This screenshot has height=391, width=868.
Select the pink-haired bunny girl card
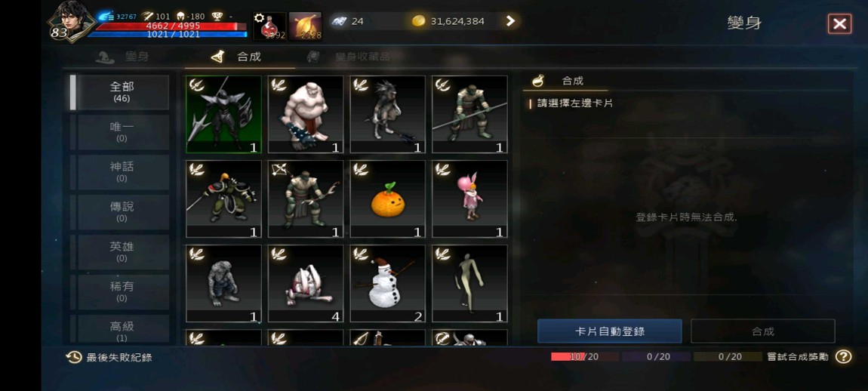pos(469,199)
